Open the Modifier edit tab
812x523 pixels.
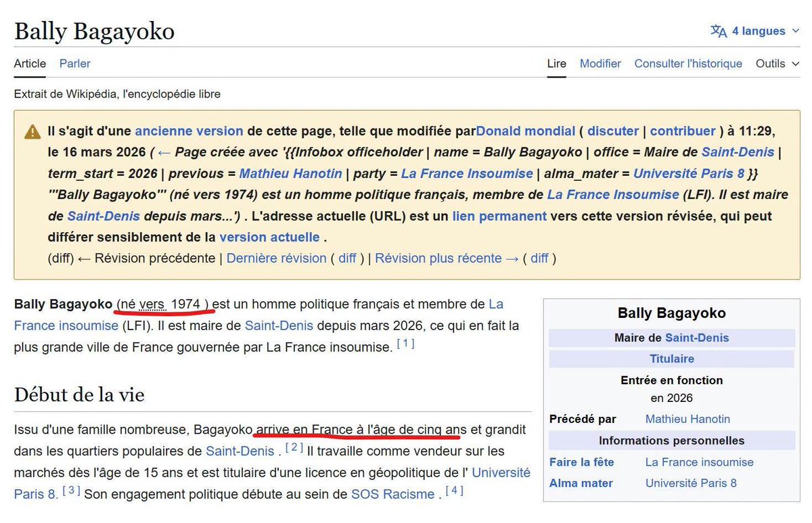coord(600,64)
